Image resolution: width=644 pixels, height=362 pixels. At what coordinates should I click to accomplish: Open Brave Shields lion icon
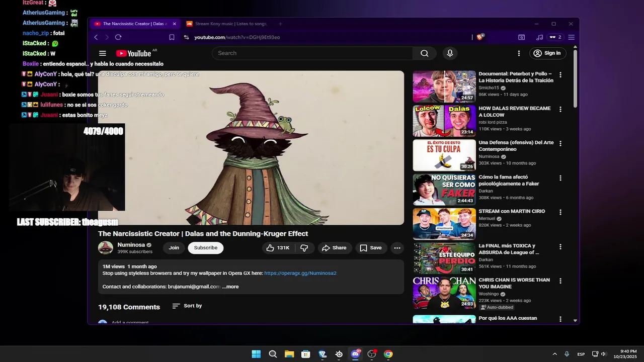(x=480, y=37)
